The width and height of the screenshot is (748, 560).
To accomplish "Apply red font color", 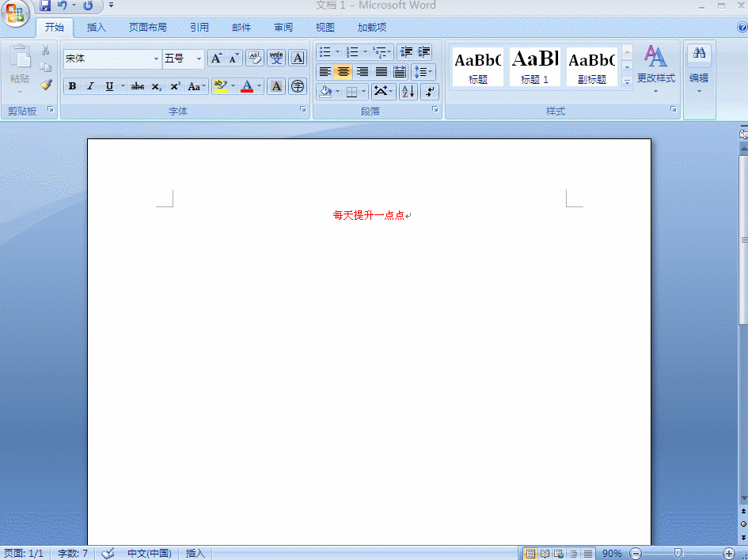I will [247, 86].
